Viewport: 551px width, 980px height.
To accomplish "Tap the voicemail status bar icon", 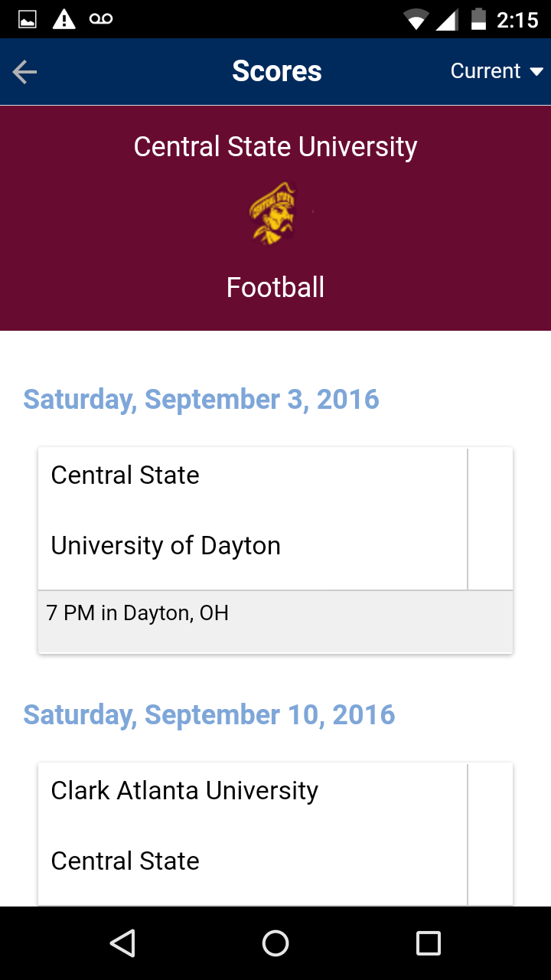I will pyautogui.click(x=101, y=19).
